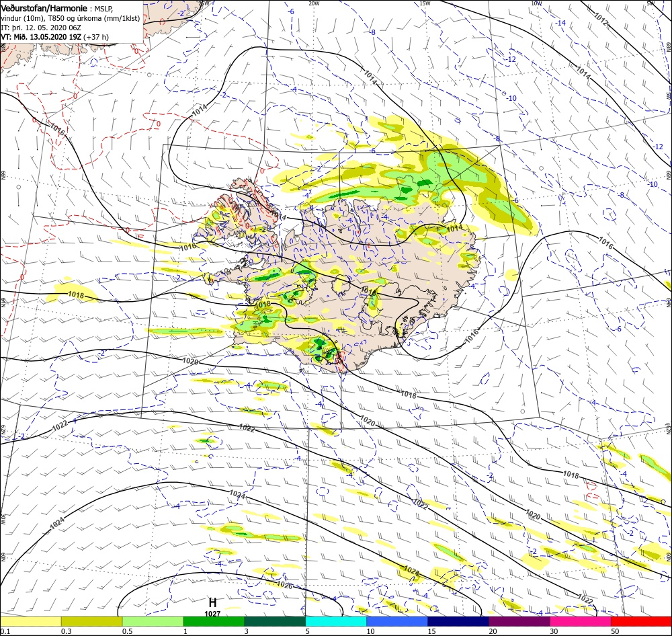Select the green 1 mm legend swatch

[x=214, y=621]
